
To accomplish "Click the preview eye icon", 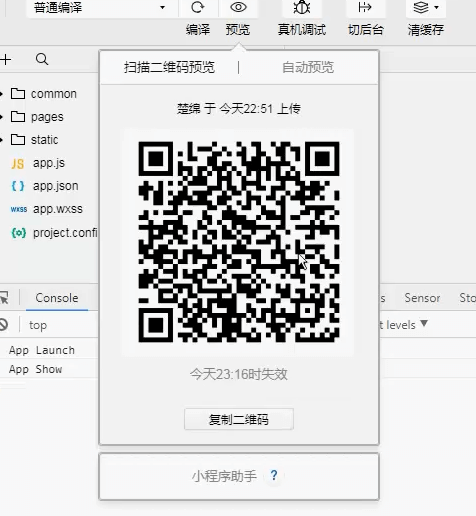I will coord(238,7).
